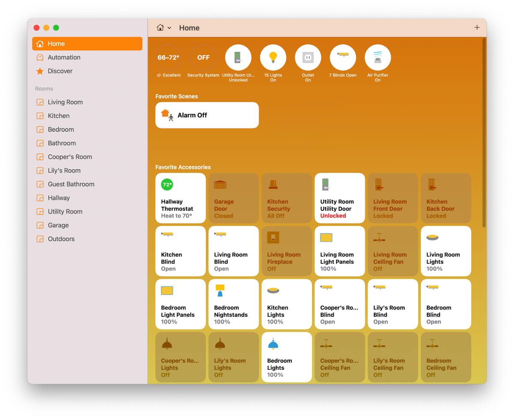
Task: Turn on the Kitchen Security tile
Action: tap(287, 198)
